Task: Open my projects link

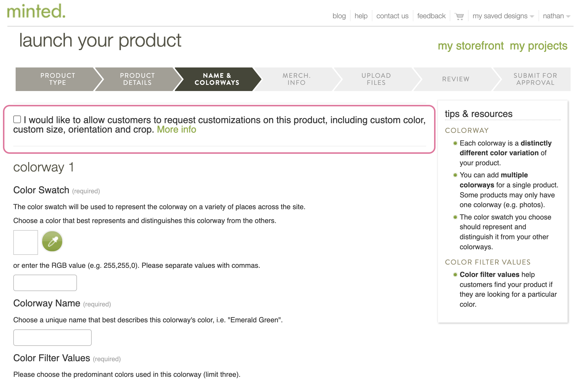Action: pos(538,46)
